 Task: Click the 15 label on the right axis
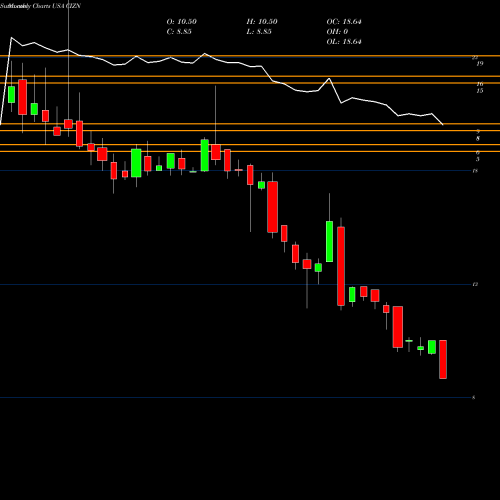[480, 91]
